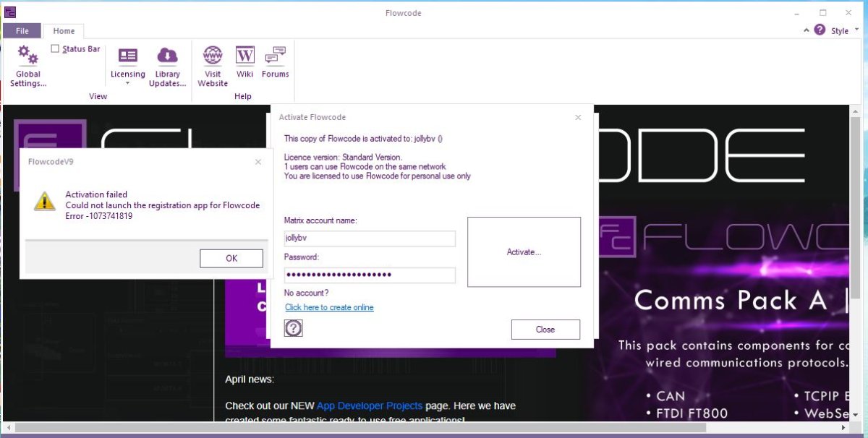868x438 pixels.
Task: Click inside the Matrix account name field
Action: click(370, 239)
